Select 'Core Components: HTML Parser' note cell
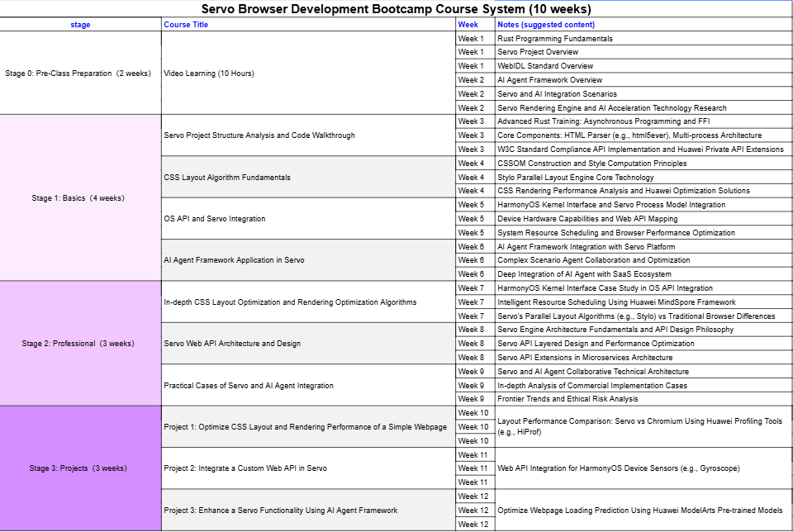793x532 pixels. click(643, 135)
